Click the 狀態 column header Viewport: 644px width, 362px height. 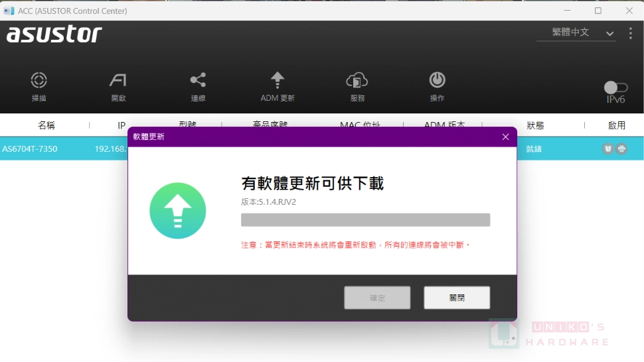click(x=535, y=125)
